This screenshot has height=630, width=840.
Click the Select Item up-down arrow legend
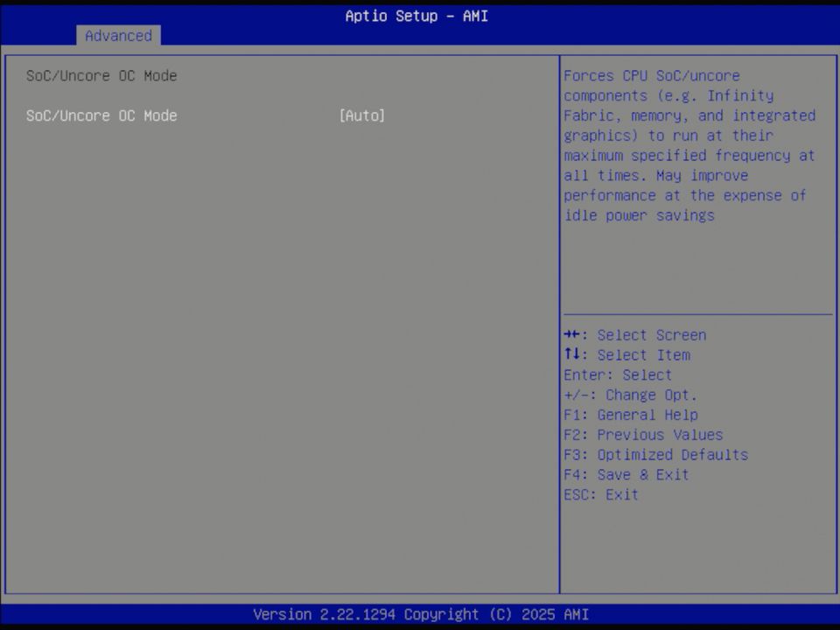pos(626,354)
